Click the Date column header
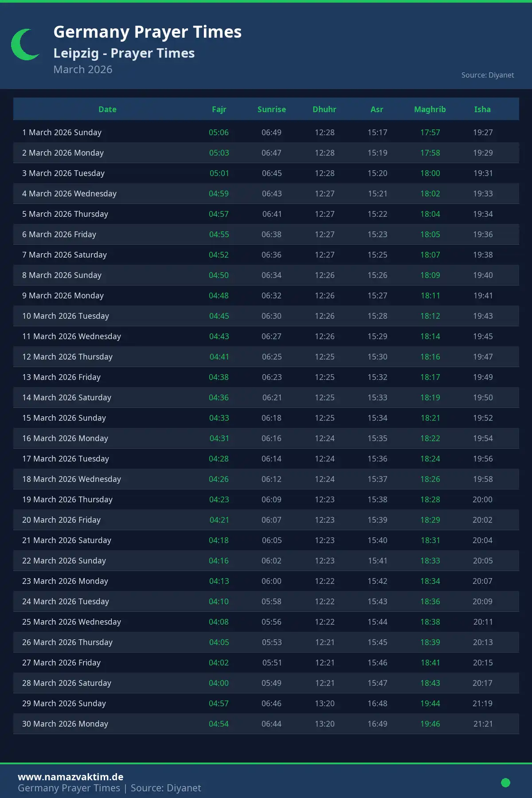Screen dimensions: 532x798 pos(107,110)
